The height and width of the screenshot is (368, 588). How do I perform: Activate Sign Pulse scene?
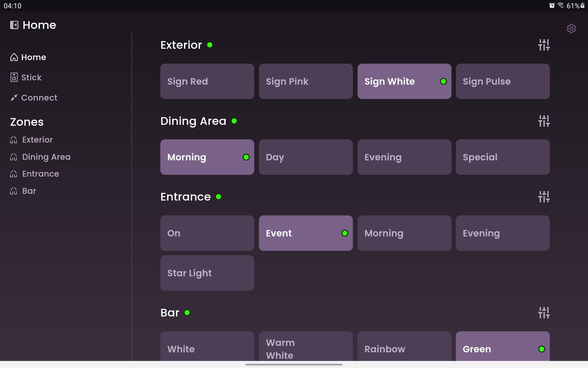[503, 81]
